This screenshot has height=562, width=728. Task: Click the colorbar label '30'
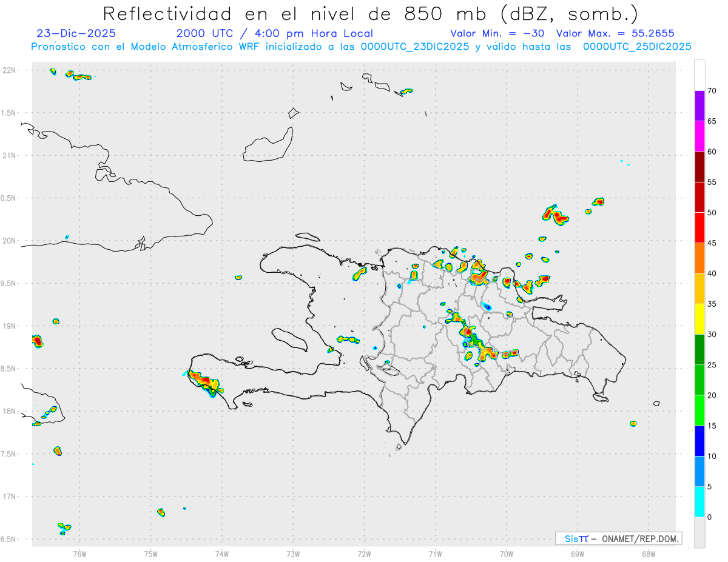[712, 335]
